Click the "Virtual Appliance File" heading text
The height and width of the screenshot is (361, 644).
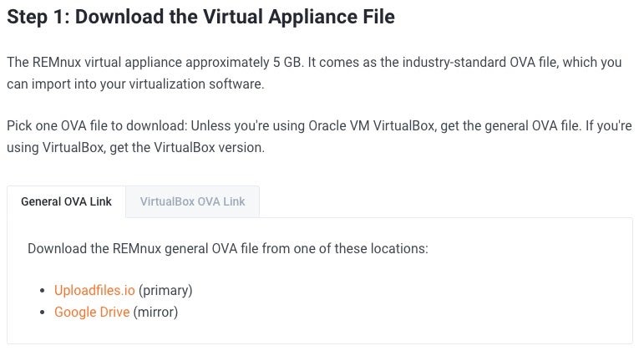(296, 17)
